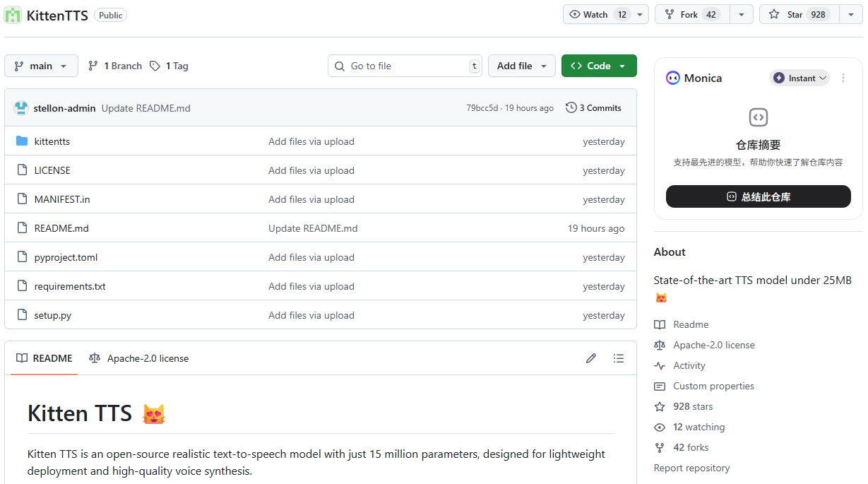This screenshot has width=868, height=484.
Task: Open the MANIFEST.in file
Action: 62,199
